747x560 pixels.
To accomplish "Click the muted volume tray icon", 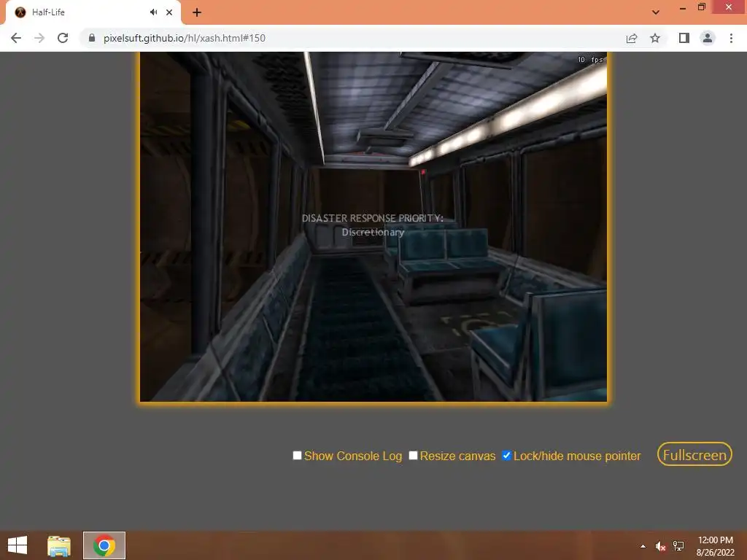I will (660, 546).
